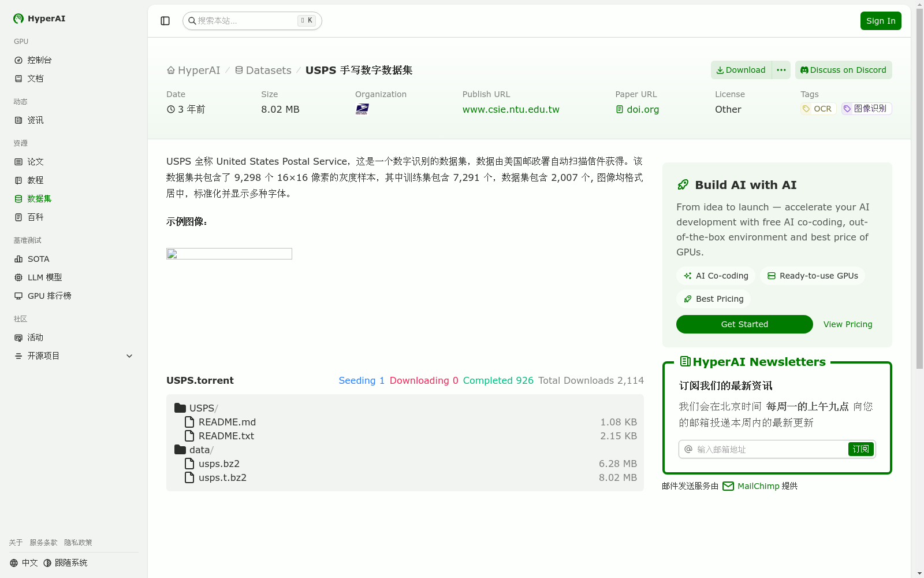
Task: Click the page vertical scrollbar
Action: pos(920,187)
